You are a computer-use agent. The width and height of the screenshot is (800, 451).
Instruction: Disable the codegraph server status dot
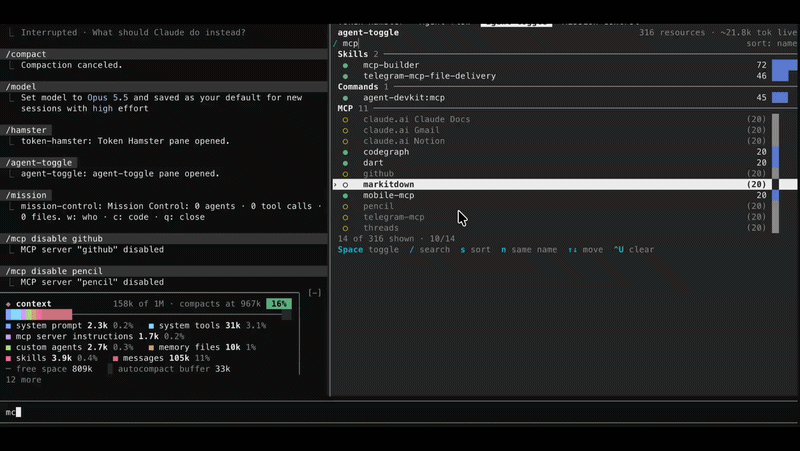[345, 152]
